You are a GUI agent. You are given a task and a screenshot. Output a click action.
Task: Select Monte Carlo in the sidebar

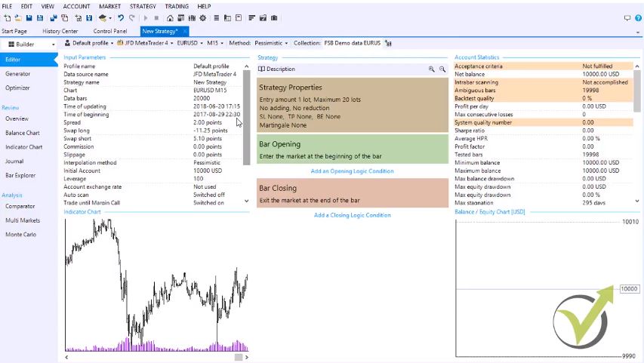[x=20, y=235]
